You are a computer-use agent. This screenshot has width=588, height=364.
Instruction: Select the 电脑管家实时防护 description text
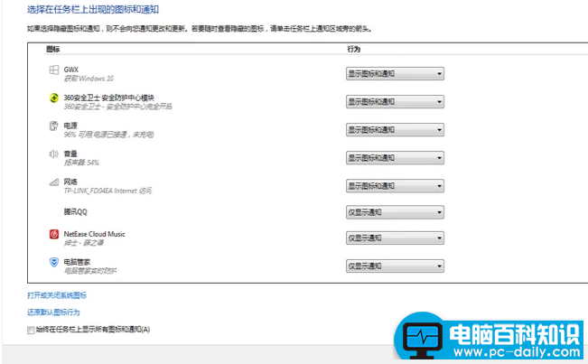(x=90, y=271)
